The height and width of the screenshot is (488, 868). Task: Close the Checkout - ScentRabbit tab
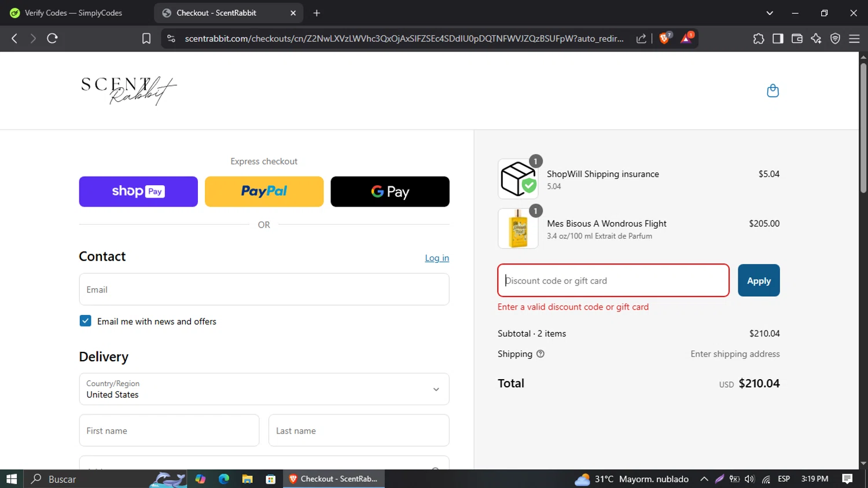coord(293,13)
